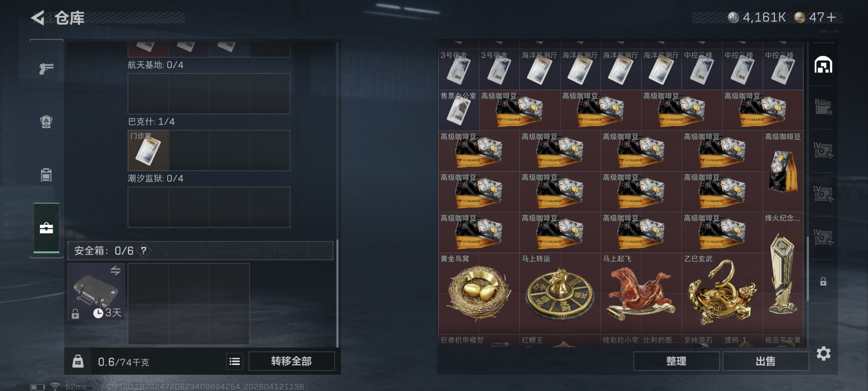868x391 pixels.
Task: Click the 整理 button
Action: [676, 361]
